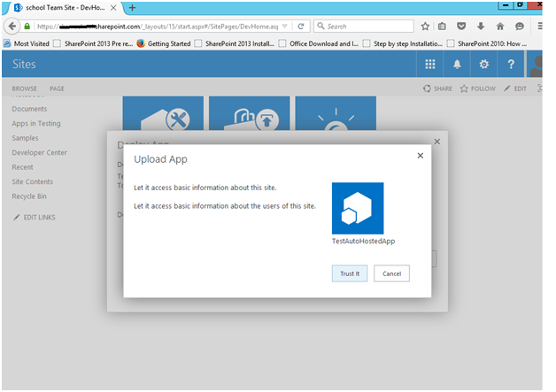Click the browser URL address field
The image size is (556, 392).
click(x=158, y=27)
